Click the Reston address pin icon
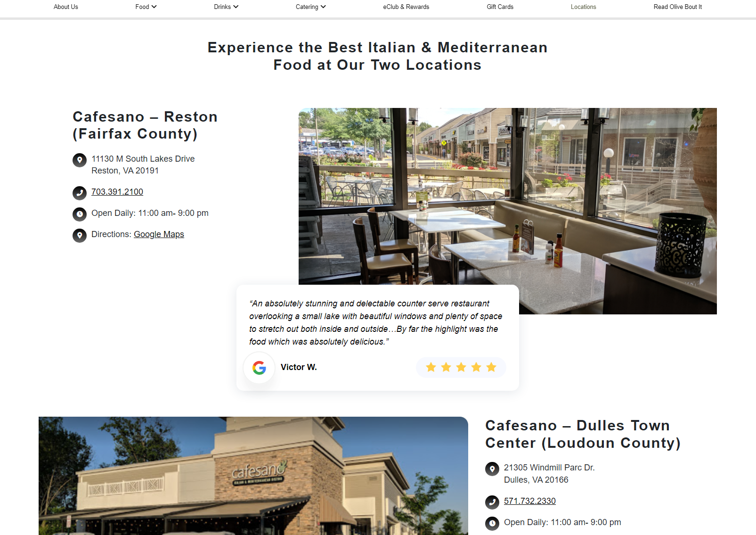The height and width of the screenshot is (535, 756). 80,160
